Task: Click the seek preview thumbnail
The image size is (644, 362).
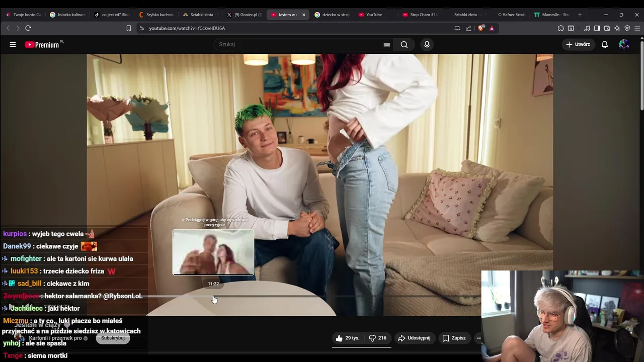Action: click(x=213, y=252)
